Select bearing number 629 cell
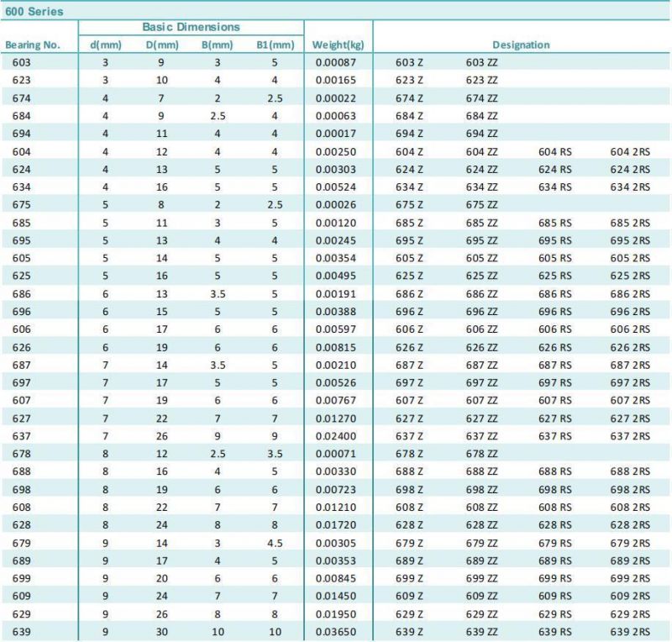The width and height of the screenshot is (672, 642). click(x=22, y=614)
